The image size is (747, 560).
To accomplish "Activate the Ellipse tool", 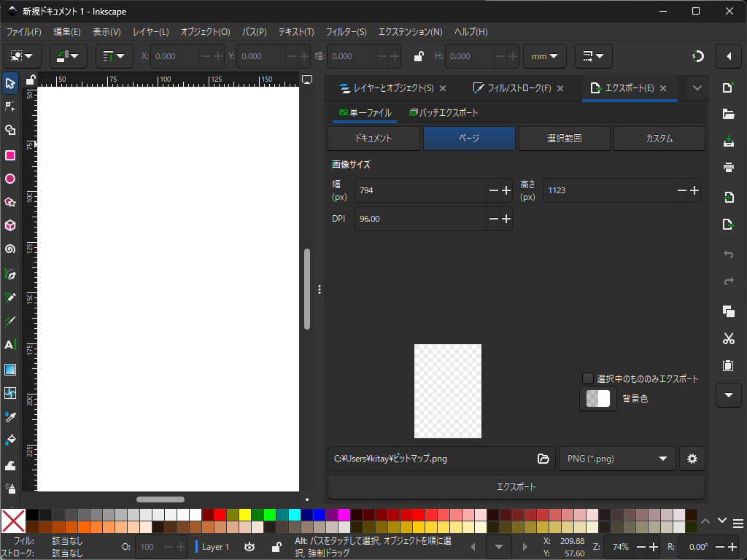I will [x=10, y=179].
